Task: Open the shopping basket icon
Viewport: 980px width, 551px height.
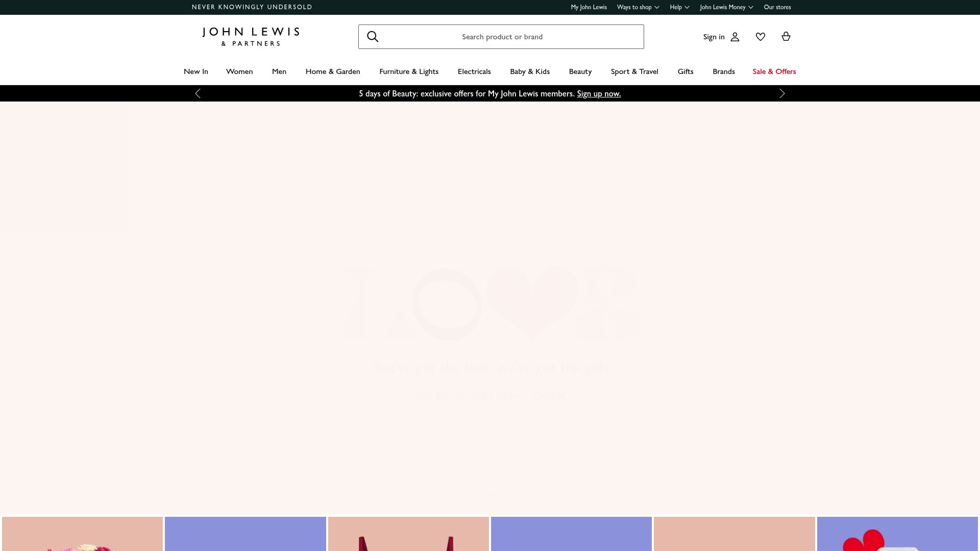Action: (786, 36)
